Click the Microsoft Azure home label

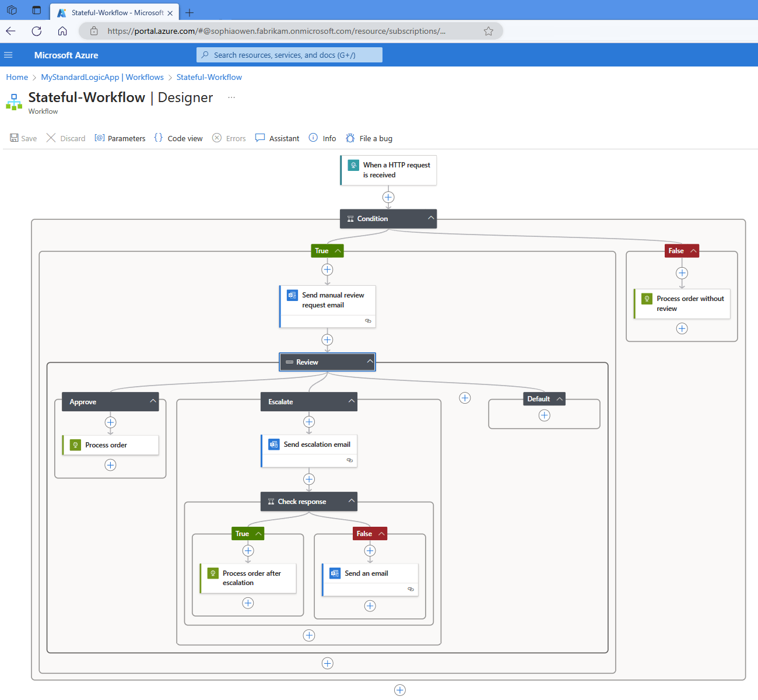[x=66, y=55]
